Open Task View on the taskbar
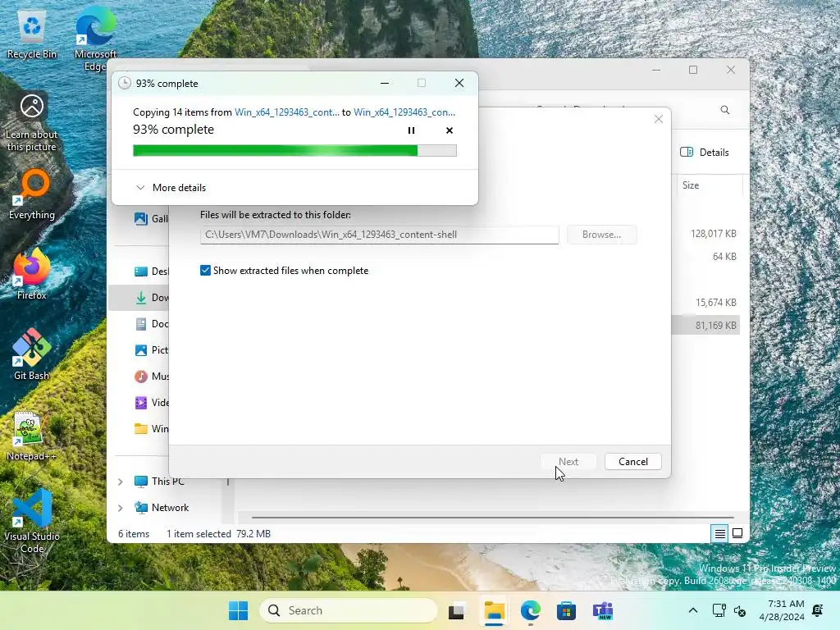This screenshot has height=630, width=840. [456, 610]
